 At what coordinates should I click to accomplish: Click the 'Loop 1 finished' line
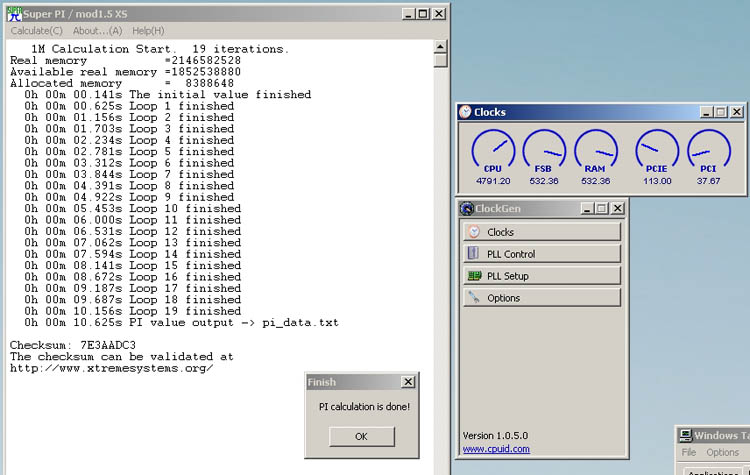tap(129, 106)
